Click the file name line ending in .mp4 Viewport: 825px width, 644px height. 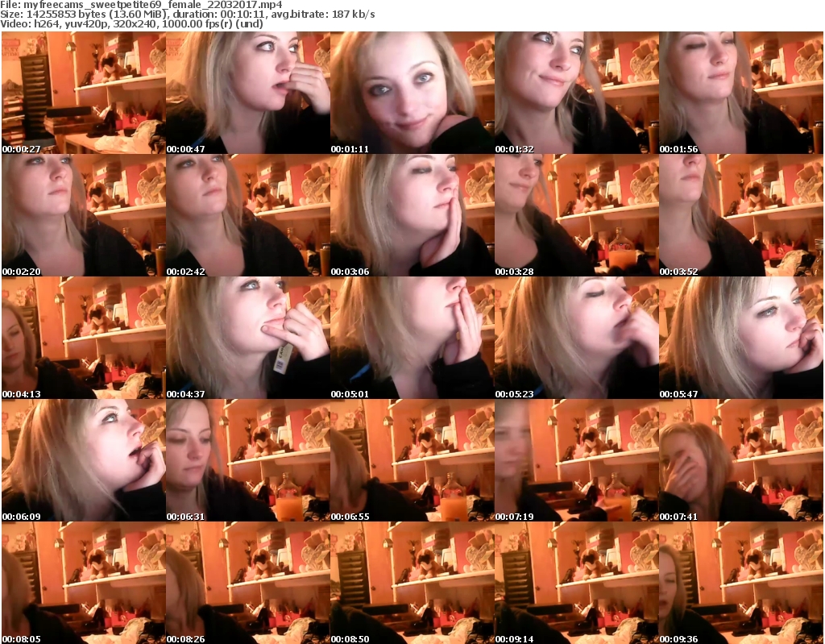point(141,5)
